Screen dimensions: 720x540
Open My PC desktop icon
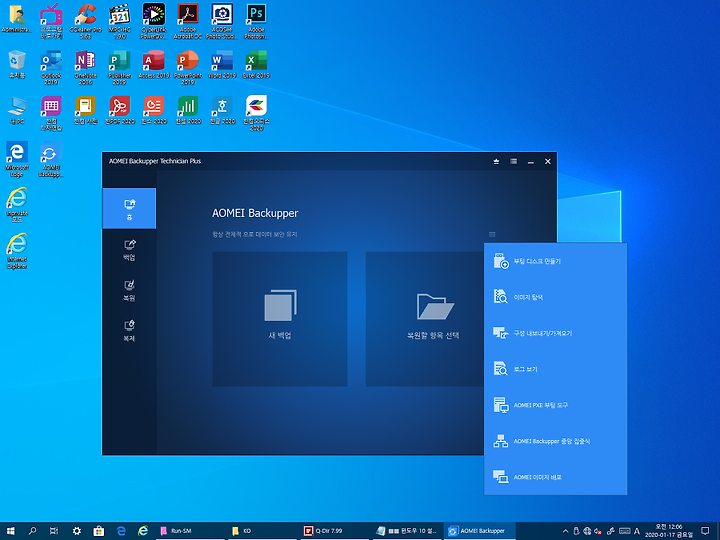coord(17,111)
